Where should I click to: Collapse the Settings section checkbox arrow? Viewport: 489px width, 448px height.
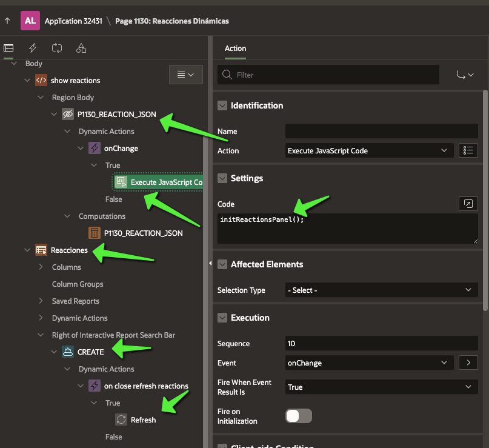[222, 178]
